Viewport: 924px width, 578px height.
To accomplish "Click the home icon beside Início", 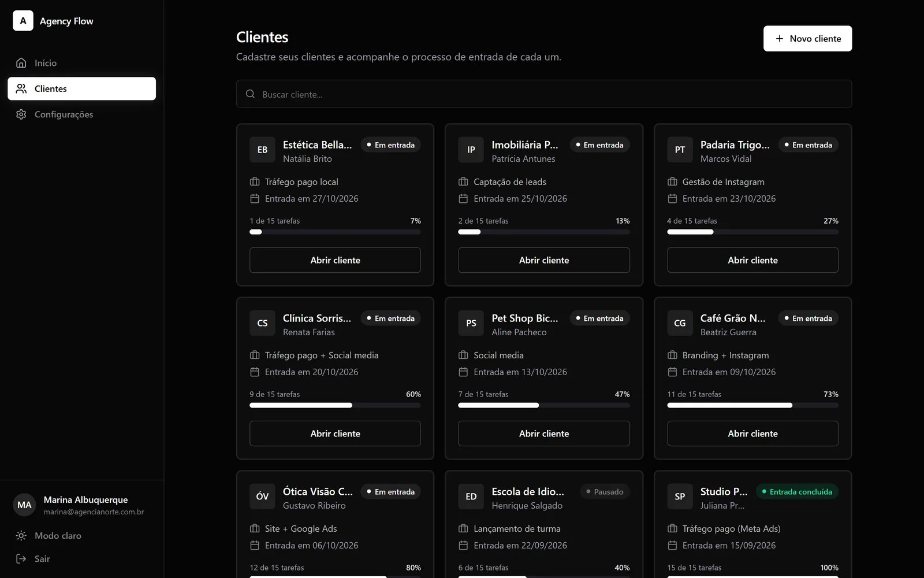I will tap(21, 62).
